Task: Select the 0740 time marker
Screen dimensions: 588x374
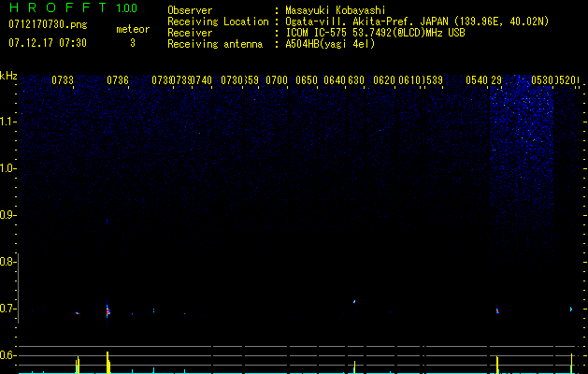Action: 202,80
